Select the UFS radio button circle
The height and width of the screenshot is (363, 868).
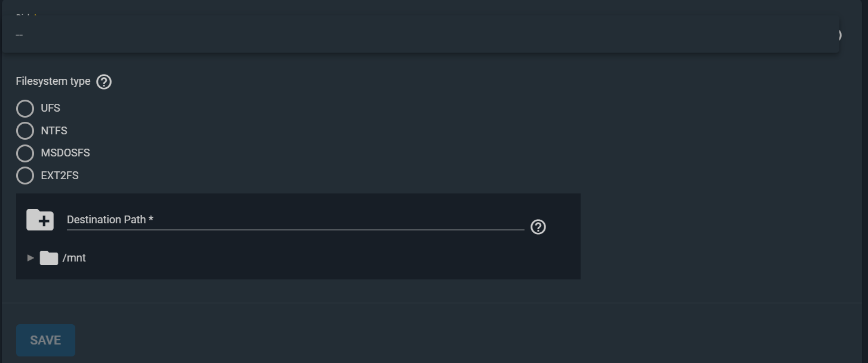[x=25, y=108]
